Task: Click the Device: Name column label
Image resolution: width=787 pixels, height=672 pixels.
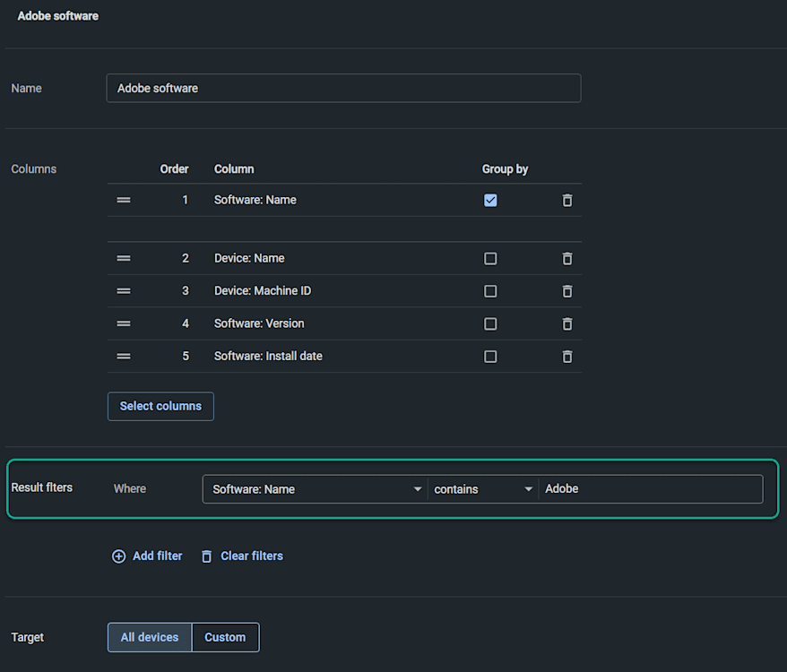Action: click(249, 258)
